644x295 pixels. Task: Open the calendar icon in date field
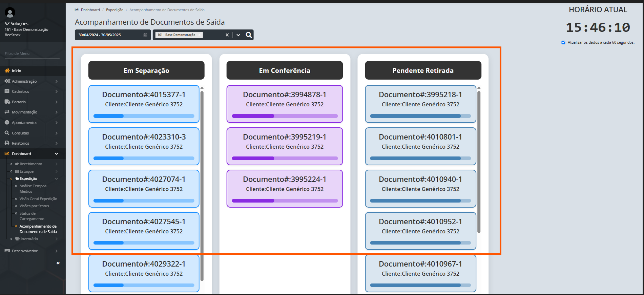145,35
